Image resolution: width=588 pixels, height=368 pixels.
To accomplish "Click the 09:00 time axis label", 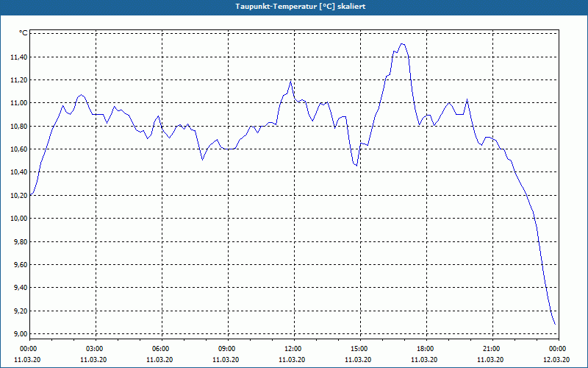I will click(x=228, y=349).
